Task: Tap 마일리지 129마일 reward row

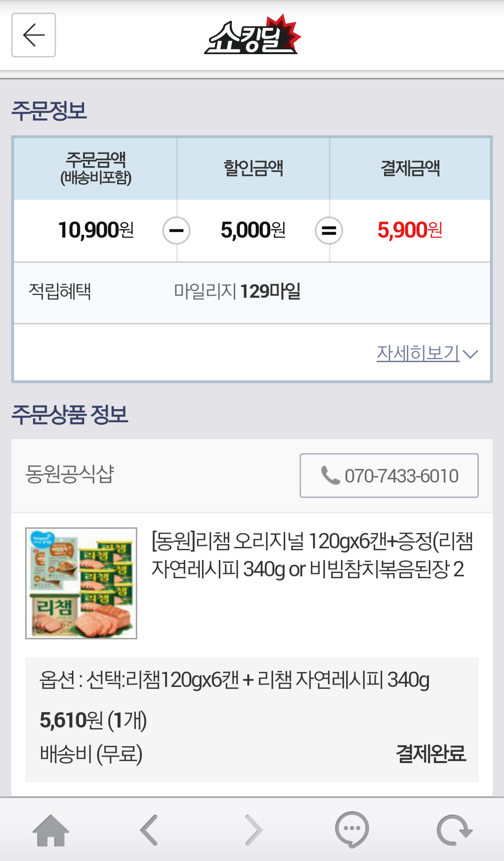Action: click(252, 293)
